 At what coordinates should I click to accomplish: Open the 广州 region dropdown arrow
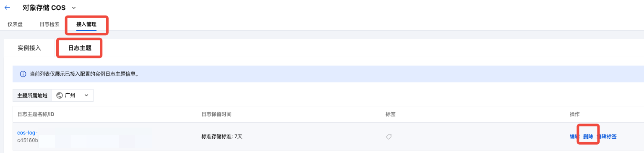point(86,95)
